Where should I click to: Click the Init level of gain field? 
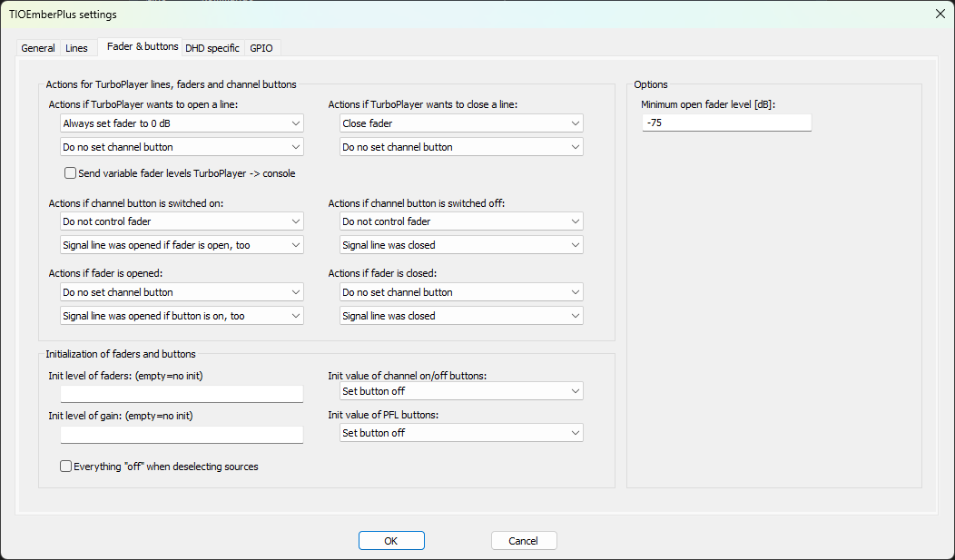182,434
